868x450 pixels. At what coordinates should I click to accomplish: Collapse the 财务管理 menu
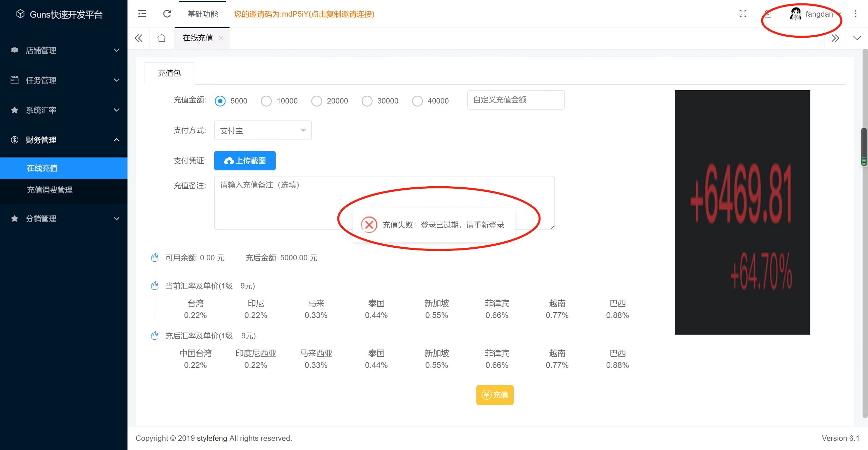tap(64, 140)
